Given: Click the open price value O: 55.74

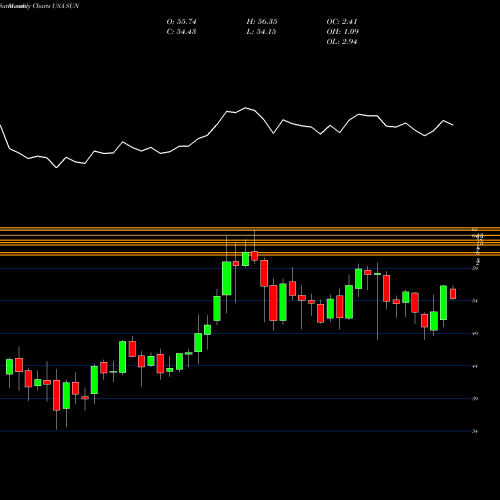Looking at the screenshot, I should coord(181,22).
